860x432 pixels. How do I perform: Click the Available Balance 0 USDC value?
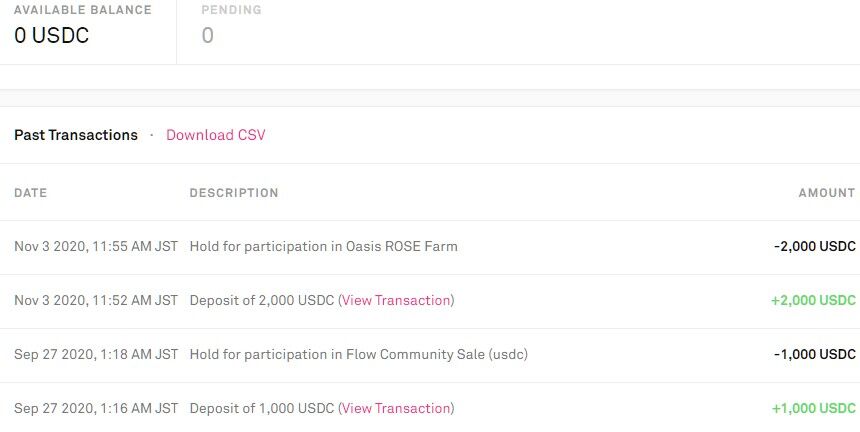(52, 36)
